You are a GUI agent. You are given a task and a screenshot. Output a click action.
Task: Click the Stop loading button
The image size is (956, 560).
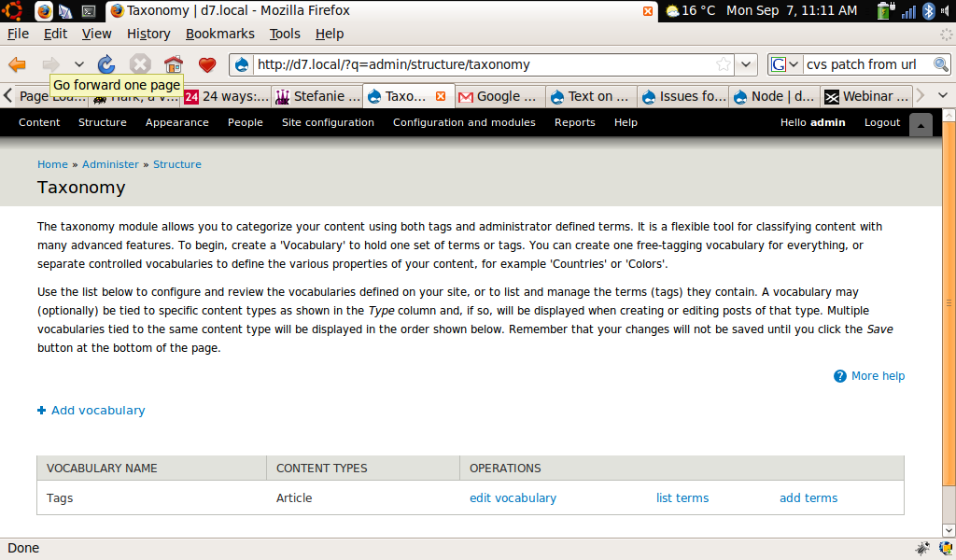pos(140,64)
